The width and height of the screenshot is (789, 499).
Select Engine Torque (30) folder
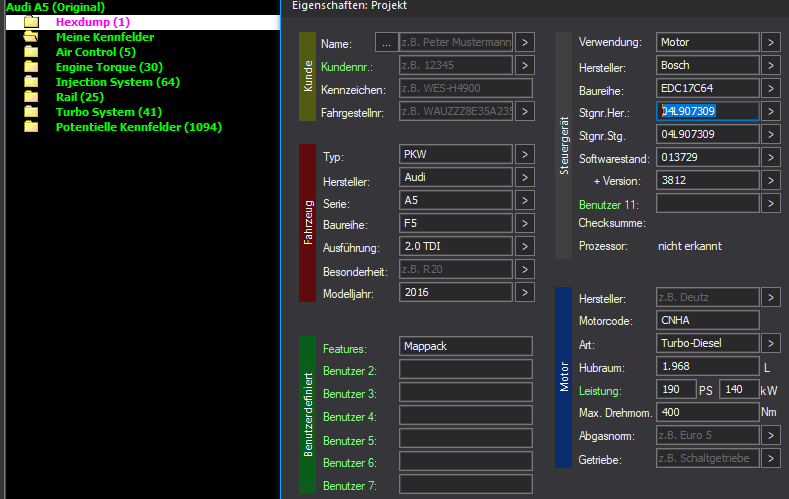pos(109,67)
